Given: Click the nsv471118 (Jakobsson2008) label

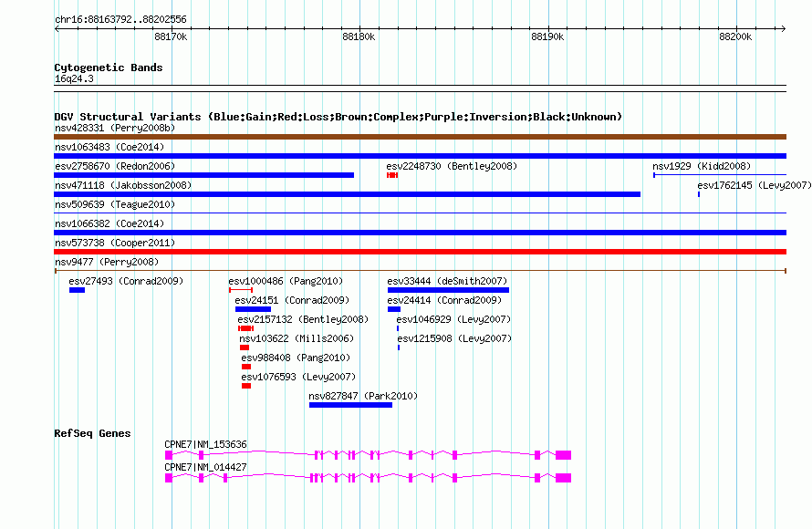Looking at the screenshot, I should click(x=123, y=185).
